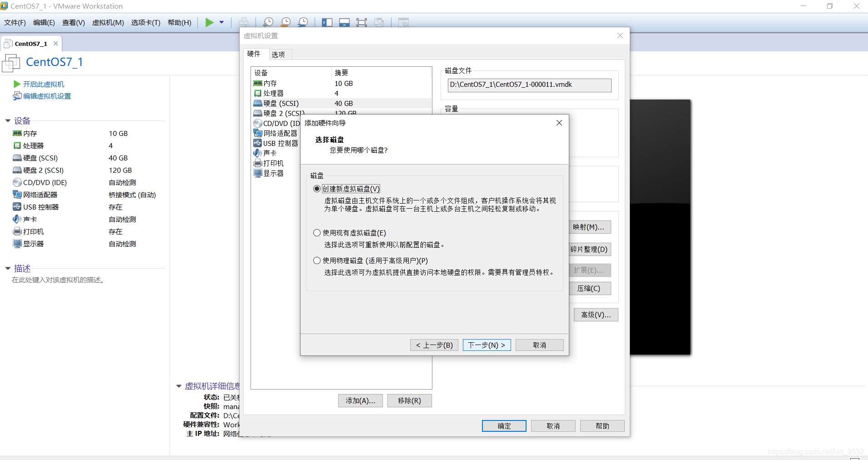Go back with the 上一步(B) button

tap(434, 345)
